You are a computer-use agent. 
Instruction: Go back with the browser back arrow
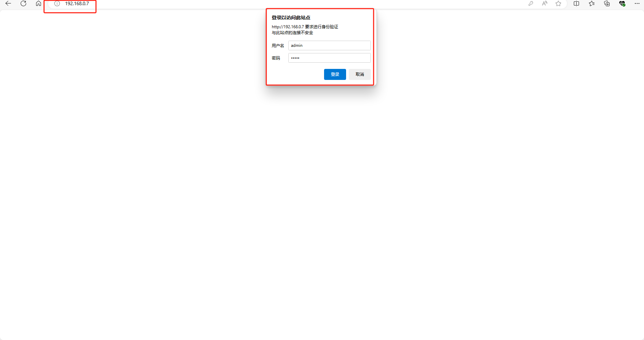(x=8, y=3)
